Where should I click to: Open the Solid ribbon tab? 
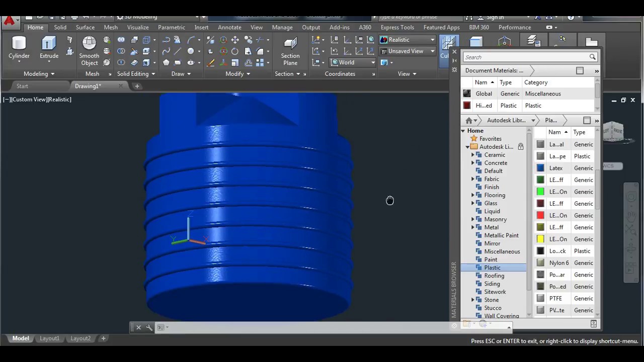click(60, 27)
